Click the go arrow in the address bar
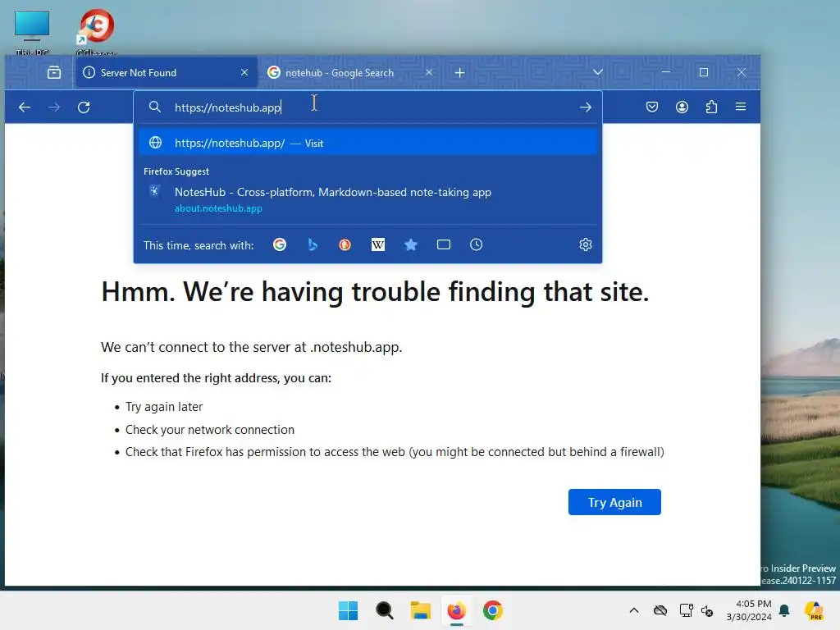The image size is (840, 630). coord(586,107)
